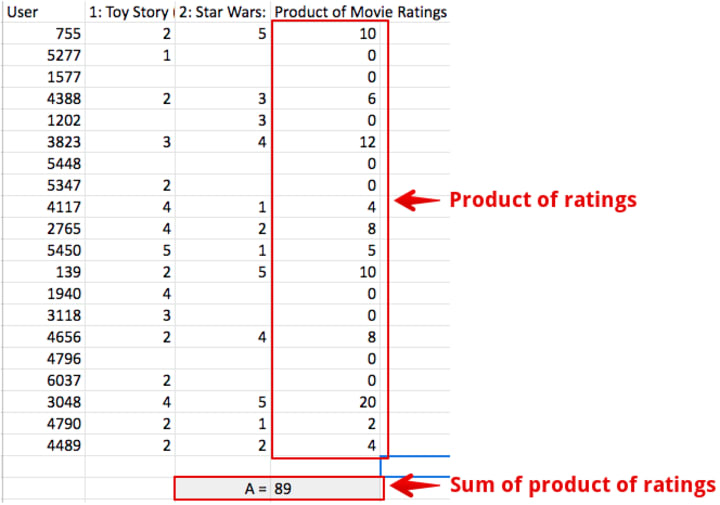Select user ID cell 3048
720x505 pixels.
44,402
